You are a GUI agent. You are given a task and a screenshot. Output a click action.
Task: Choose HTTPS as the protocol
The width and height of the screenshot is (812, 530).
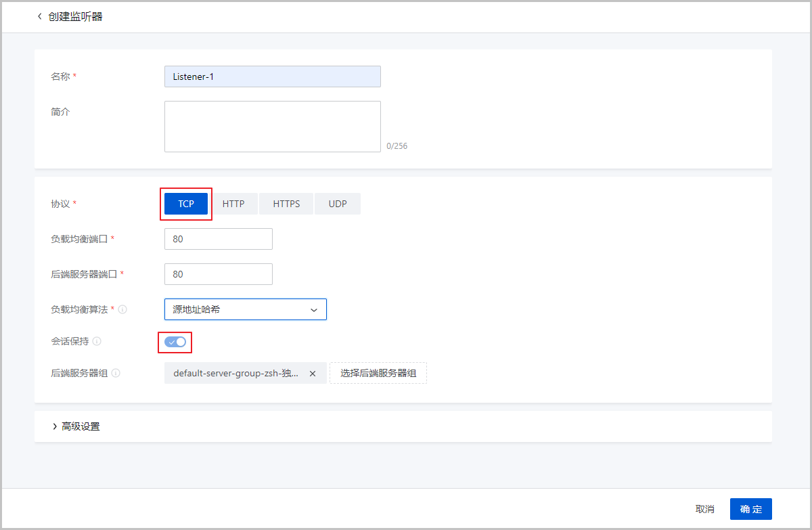click(286, 204)
